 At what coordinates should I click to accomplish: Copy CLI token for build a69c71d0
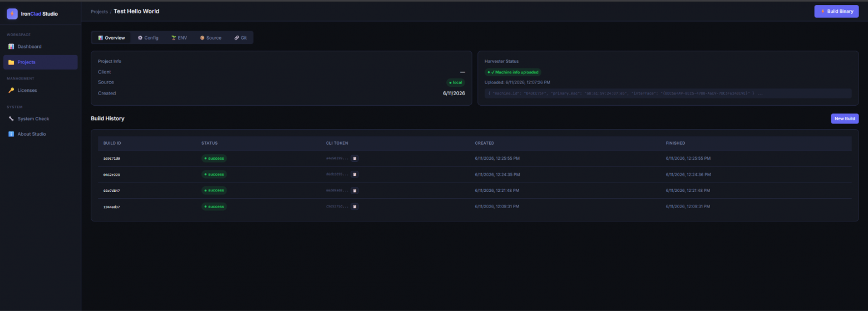355,159
